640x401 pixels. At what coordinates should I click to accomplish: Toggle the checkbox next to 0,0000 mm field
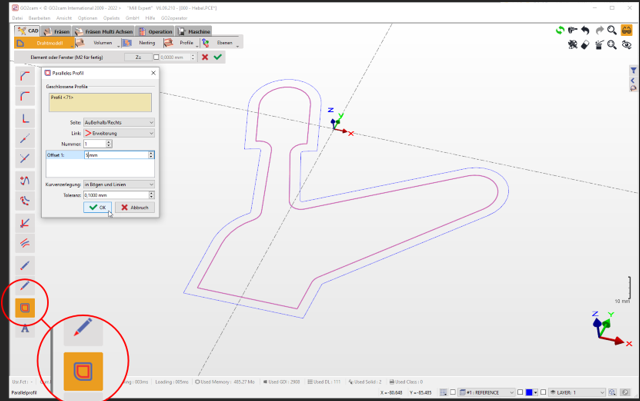click(155, 58)
